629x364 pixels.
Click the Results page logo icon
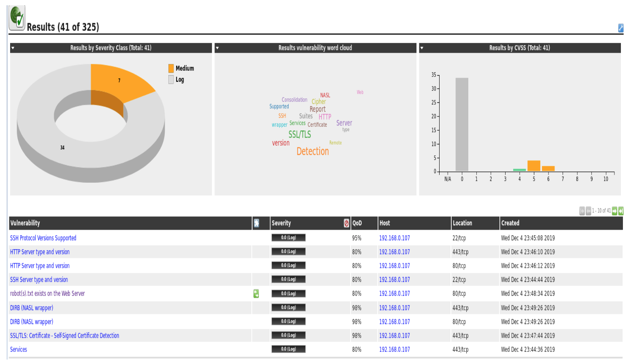[17, 18]
